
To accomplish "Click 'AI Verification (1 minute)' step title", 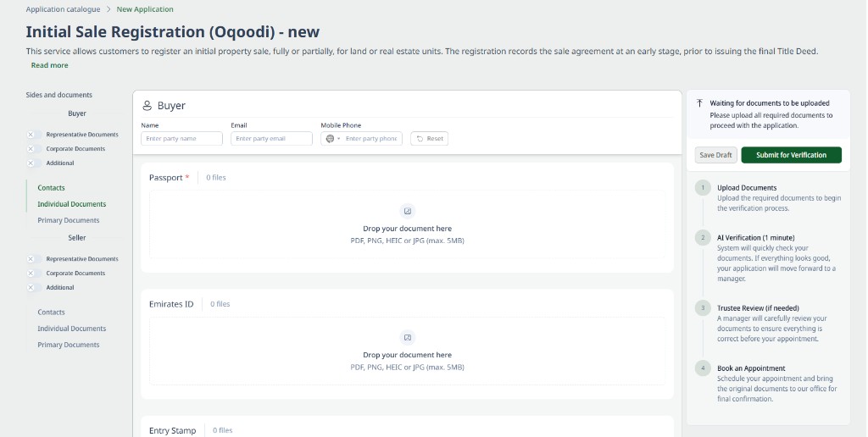I will pos(755,238).
